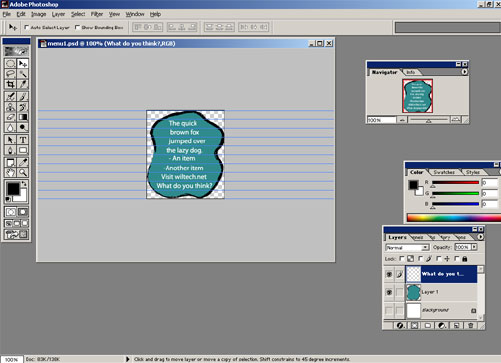
Task: Click the Navigator zoom slider
Action: click(429, 120)
